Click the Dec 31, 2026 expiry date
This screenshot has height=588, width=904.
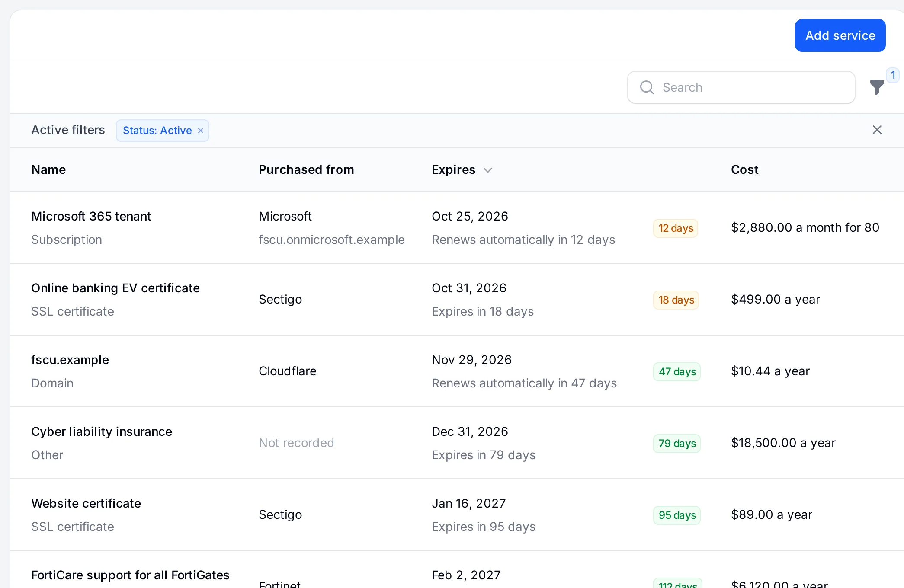point(470,431)
